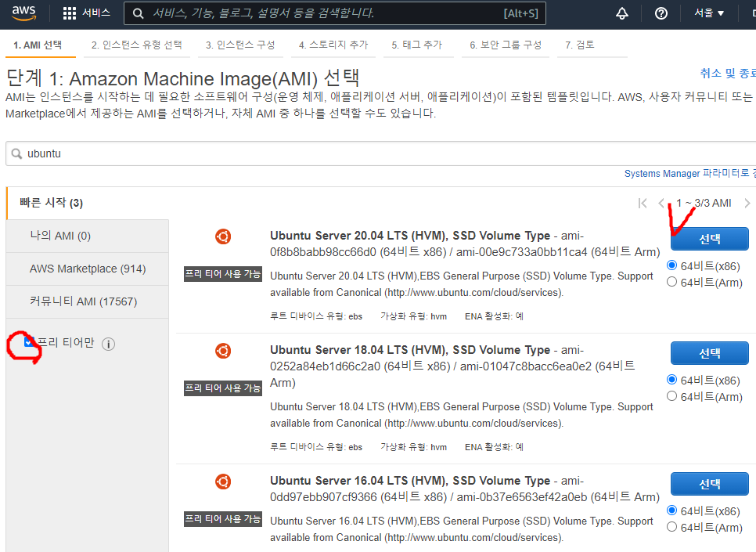Open the services grid menu icon
This screenshot has height=552, width=756.
coord(70,13)
